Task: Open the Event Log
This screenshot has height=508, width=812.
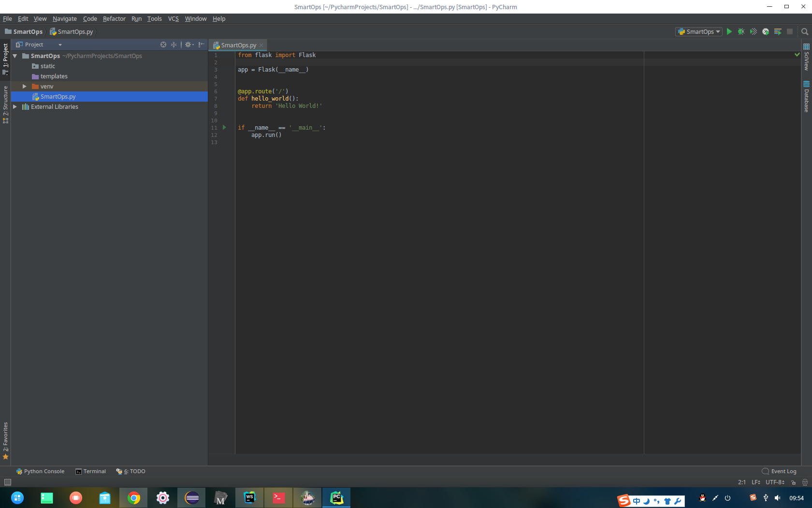Action: coord(779,471)
